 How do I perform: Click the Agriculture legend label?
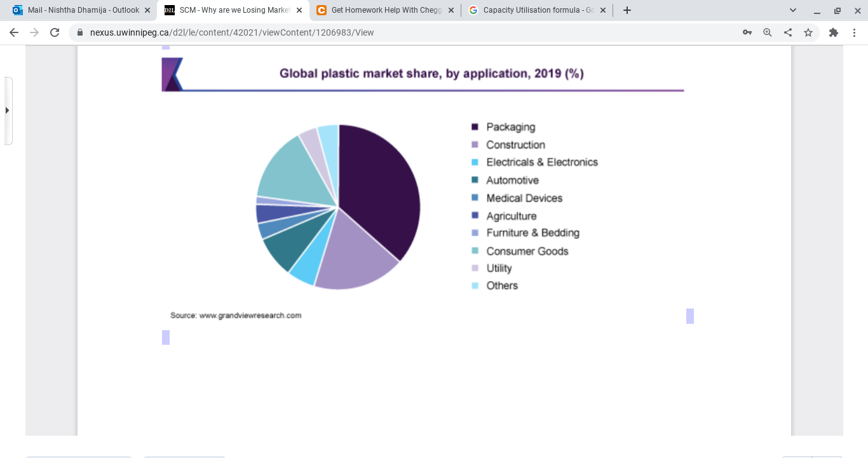point(512,216)
